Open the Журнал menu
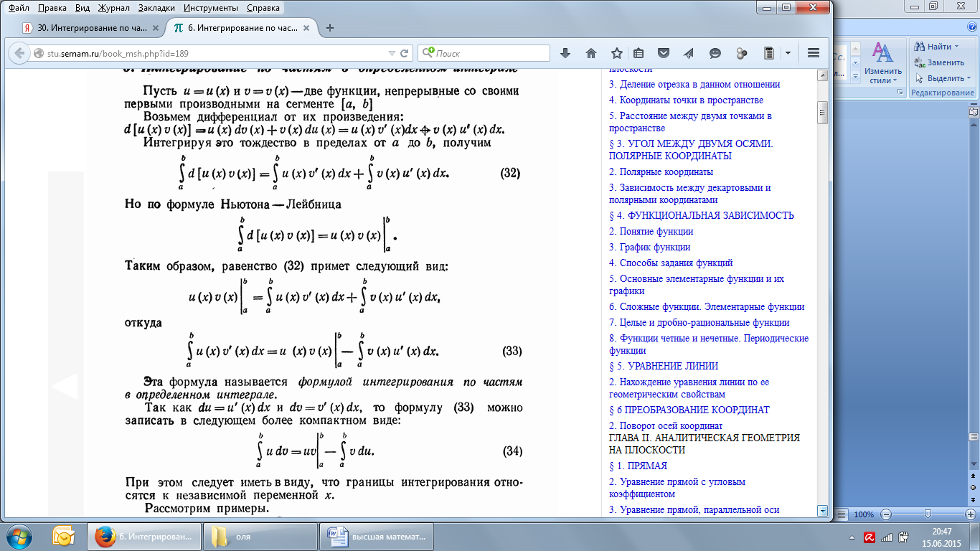Image resolution: width=980 pixels, height=551 pixels. pyautogui.click(x=113, y=9)
